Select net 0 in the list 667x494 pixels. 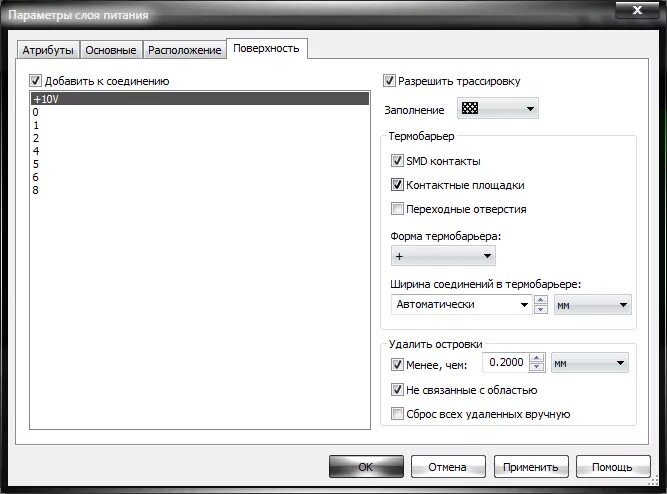[200, 112]
